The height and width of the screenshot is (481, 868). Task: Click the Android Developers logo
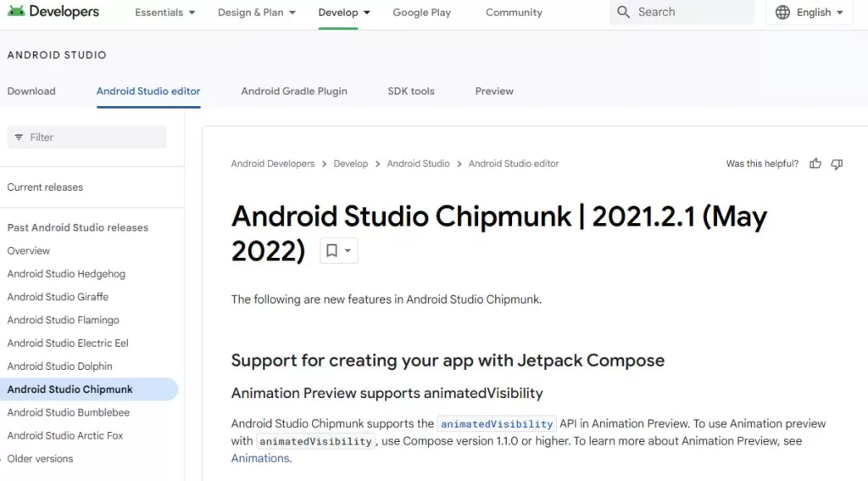(x=53, y=11)
